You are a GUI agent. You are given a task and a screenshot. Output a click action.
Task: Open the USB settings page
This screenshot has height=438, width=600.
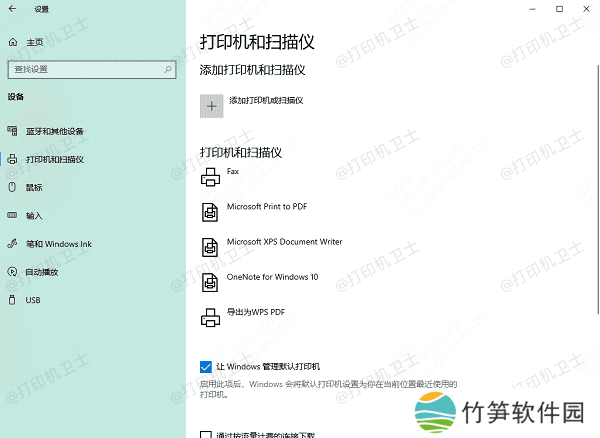(x=33, y=300)
